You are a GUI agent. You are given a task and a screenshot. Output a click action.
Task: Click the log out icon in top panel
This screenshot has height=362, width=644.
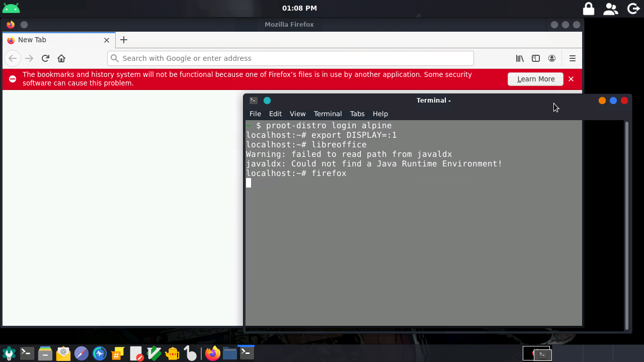pyautogui.click(x=634, y=9)
